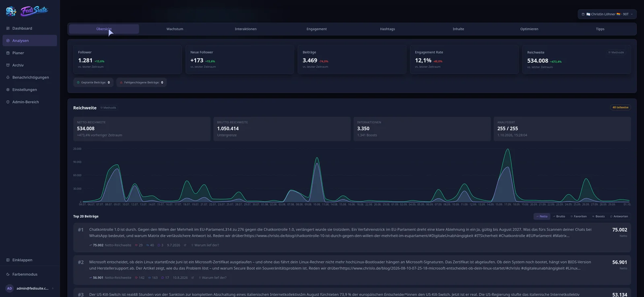The width and height of the screenshot is (644, 297).
Task: Open external link icon on post #1
Action: pyautogui.click(x=185, y=245)
